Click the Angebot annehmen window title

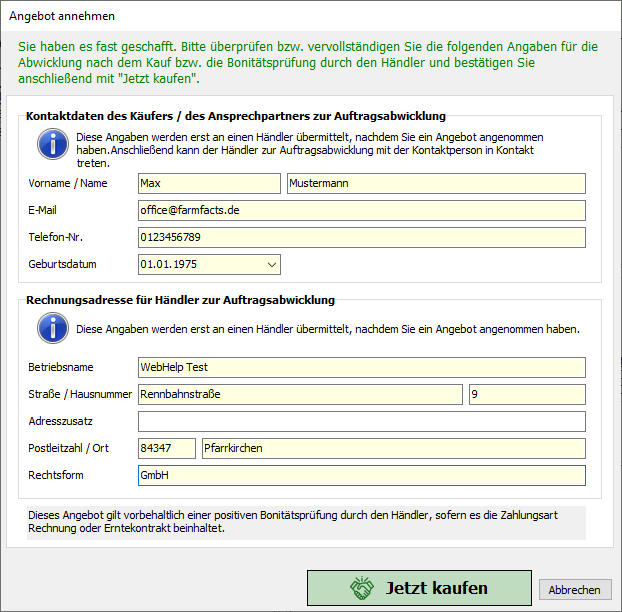click(62, 16)
